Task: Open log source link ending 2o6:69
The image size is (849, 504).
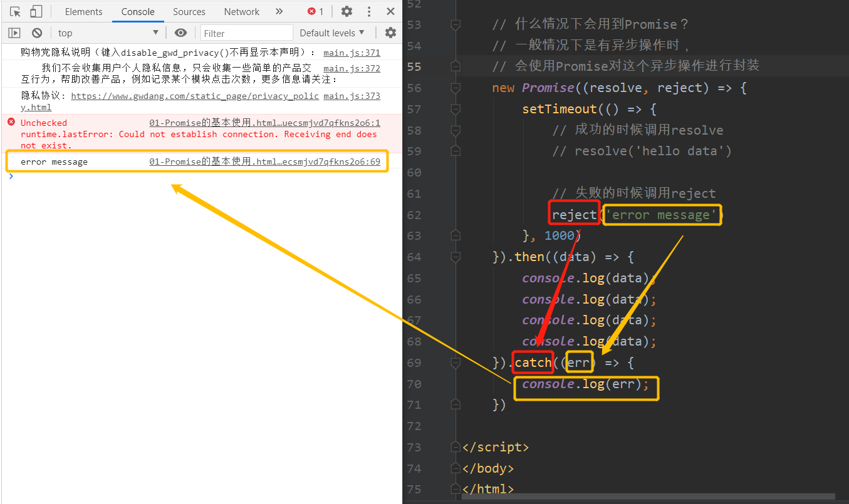Action: [264, 162]
